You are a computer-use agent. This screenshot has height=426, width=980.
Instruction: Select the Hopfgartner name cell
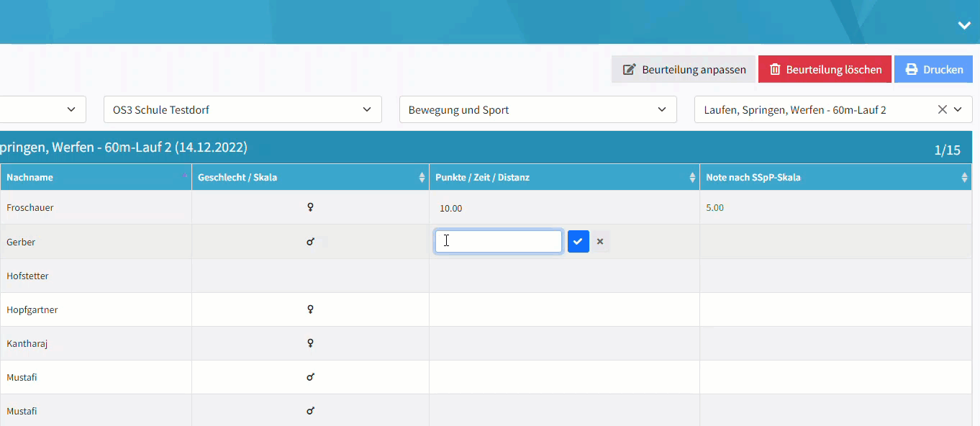tap(96, 309)
